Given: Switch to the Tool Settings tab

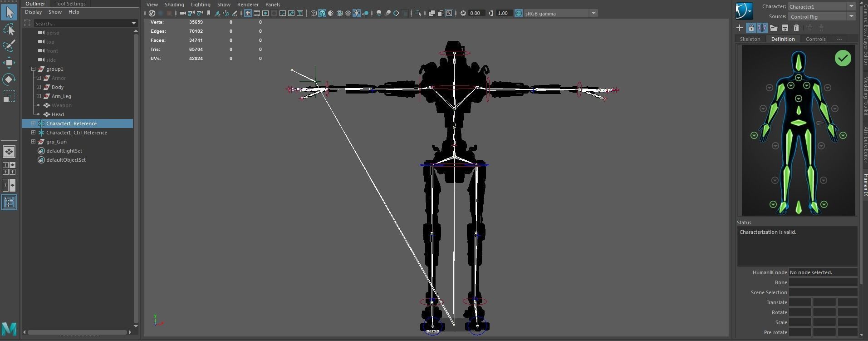Looking at the screenshot, I should click(x=70, y=4).
